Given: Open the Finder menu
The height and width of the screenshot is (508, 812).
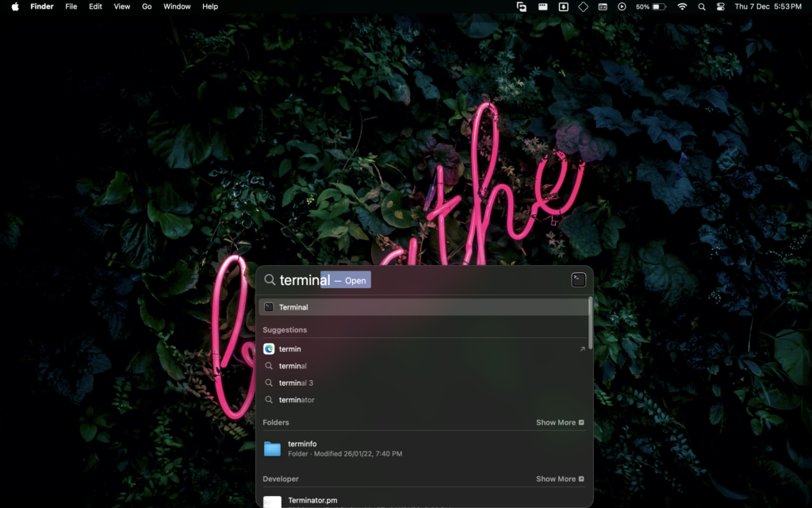Looking at the screenshot, I should pos(42,6).
